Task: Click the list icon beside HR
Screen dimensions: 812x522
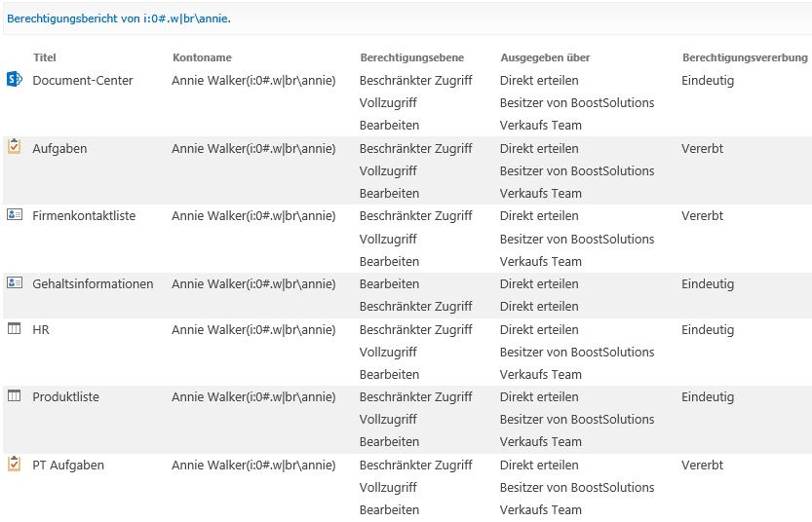Action: pyautogui.click(x=14, y=328)
